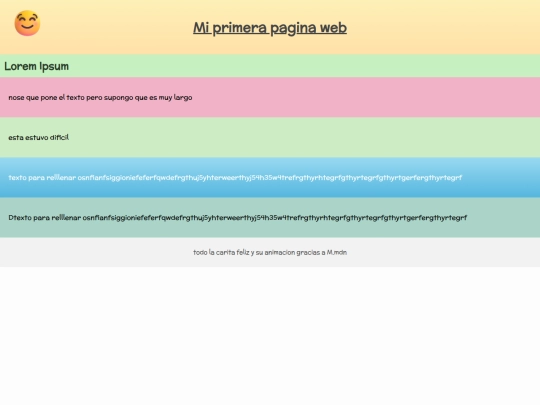Click the text 'nose que pone el texto pero supongo'
Screen dimensions: 540x405
tap(71, 97)
